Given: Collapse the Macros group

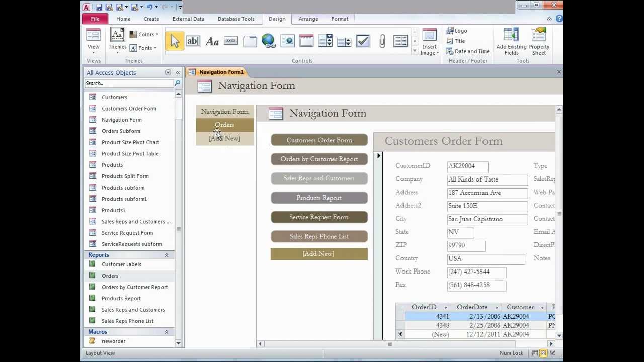Looking at the screenshot, I should pyautogui.click(x=166, y=332).
